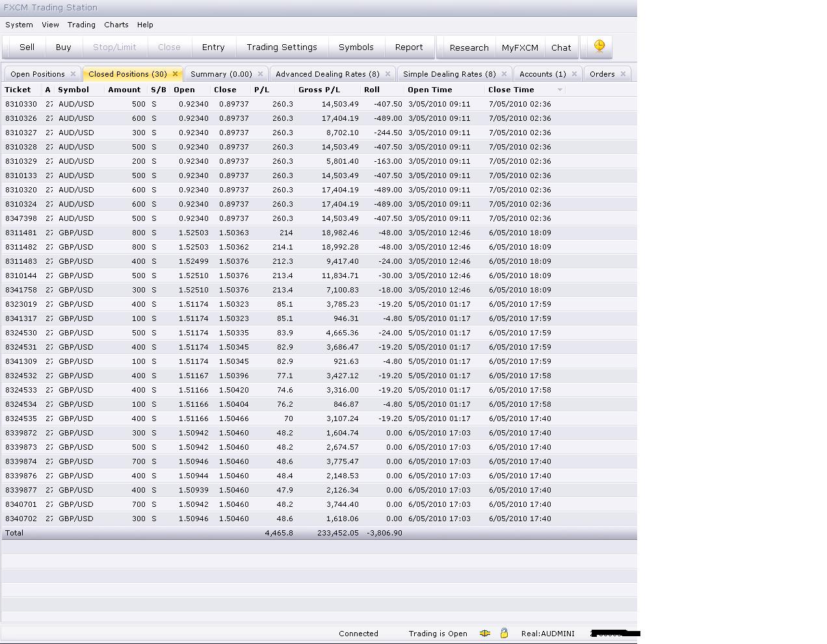This screenshot has width=827, height=644.
Task: Open the View menu
Action: click(x=50, y=25)
